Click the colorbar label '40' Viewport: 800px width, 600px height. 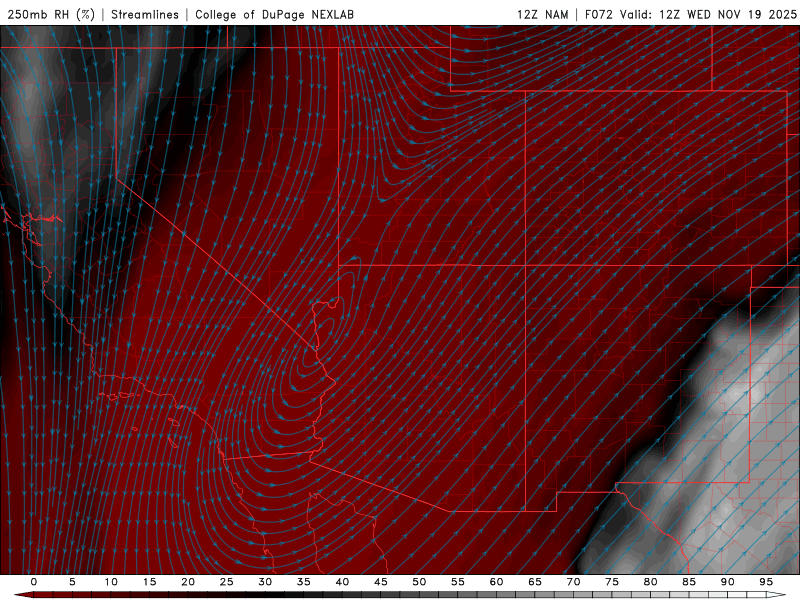[342, 582]
